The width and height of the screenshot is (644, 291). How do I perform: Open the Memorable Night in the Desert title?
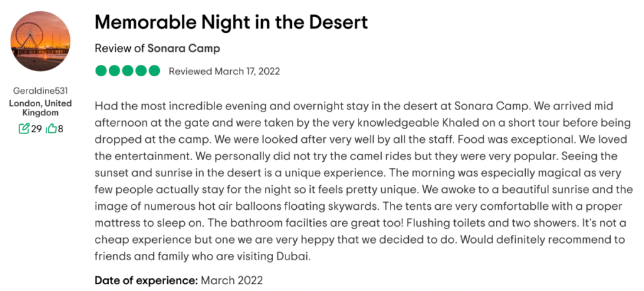tap(231, 22)
